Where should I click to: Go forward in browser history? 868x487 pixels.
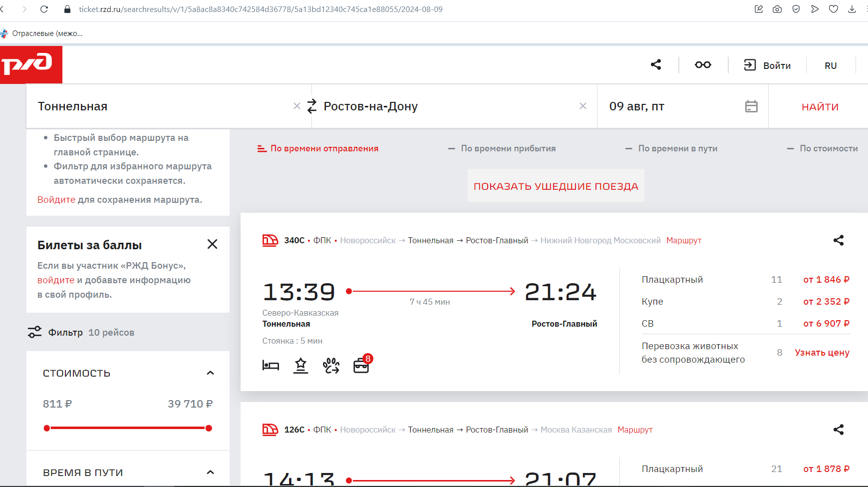click(x=24, y=9)
